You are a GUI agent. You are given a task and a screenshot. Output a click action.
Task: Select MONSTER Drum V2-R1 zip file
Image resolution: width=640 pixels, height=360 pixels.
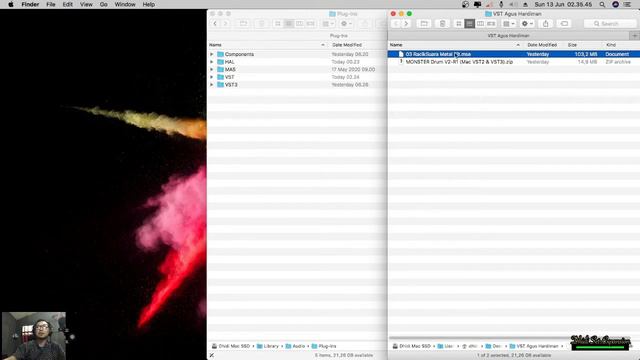514,62
